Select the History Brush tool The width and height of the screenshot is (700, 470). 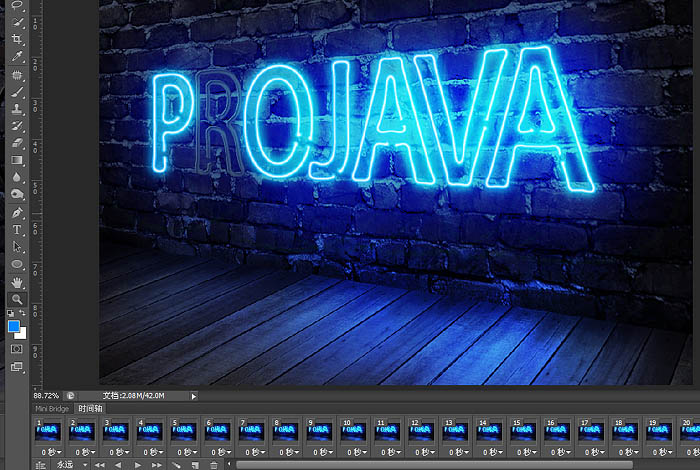(17, 126)
